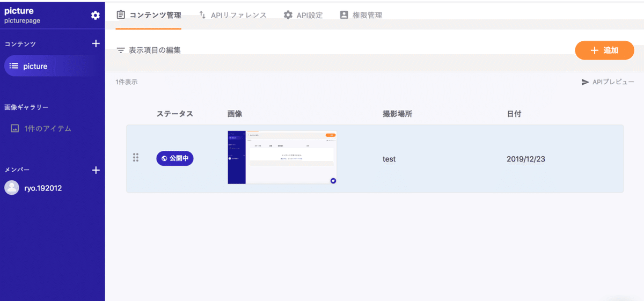644x301 pixels.
Task: Open APIプレビュー link
Action: [608, 82]
